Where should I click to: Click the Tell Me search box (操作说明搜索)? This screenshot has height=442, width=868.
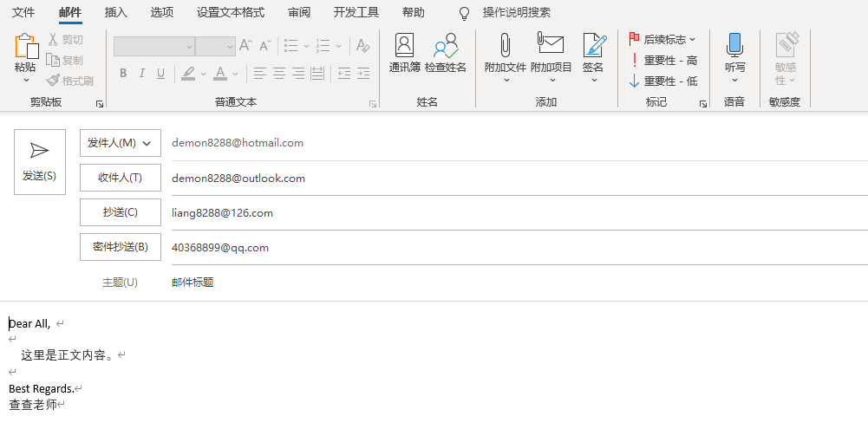(517, 12)
